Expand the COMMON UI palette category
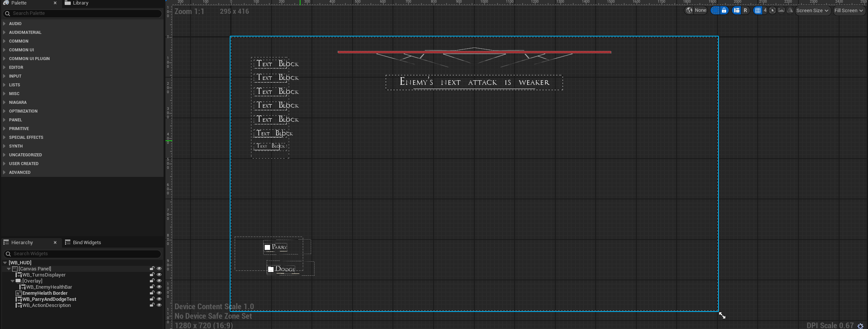The width and height of the screenshot is (868, 329). coord(4,50)
